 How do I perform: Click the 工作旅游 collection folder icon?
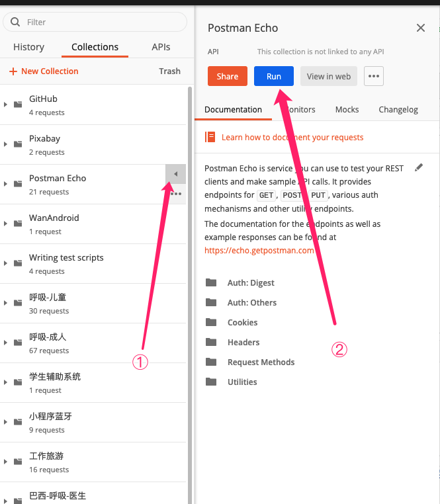(18, 462)
